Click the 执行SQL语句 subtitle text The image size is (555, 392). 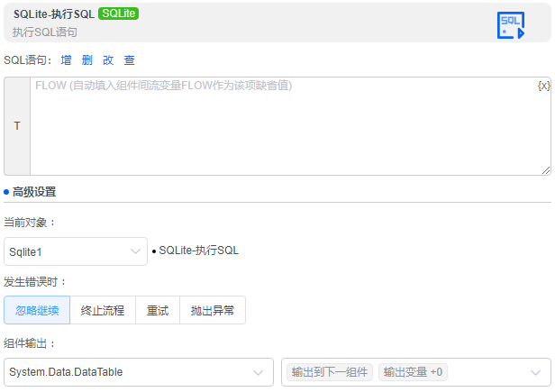point(45,32)
